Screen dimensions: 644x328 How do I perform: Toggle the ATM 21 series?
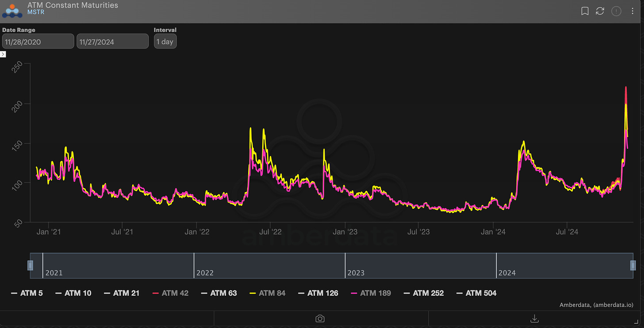pos(122,293)
